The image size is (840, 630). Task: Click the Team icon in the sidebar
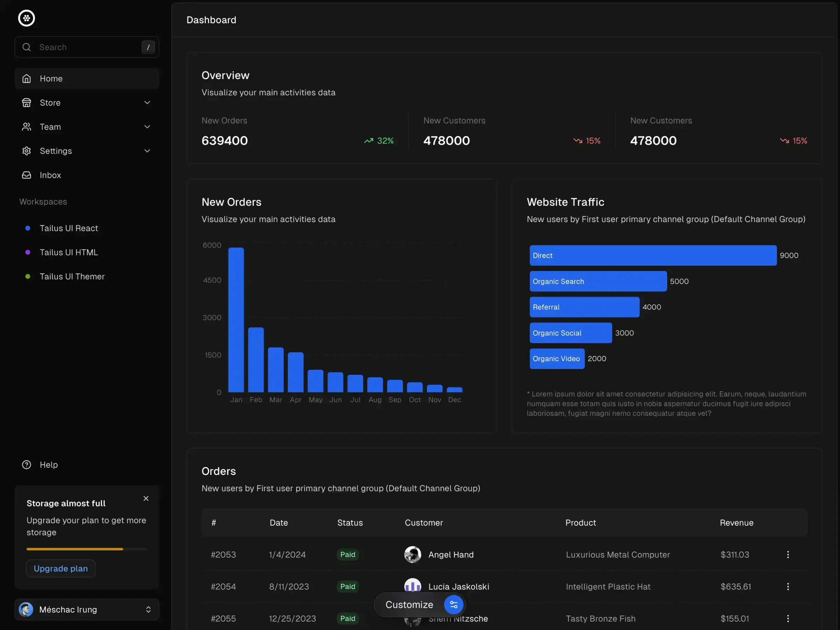pyautogui.click(x=26, y=126)
